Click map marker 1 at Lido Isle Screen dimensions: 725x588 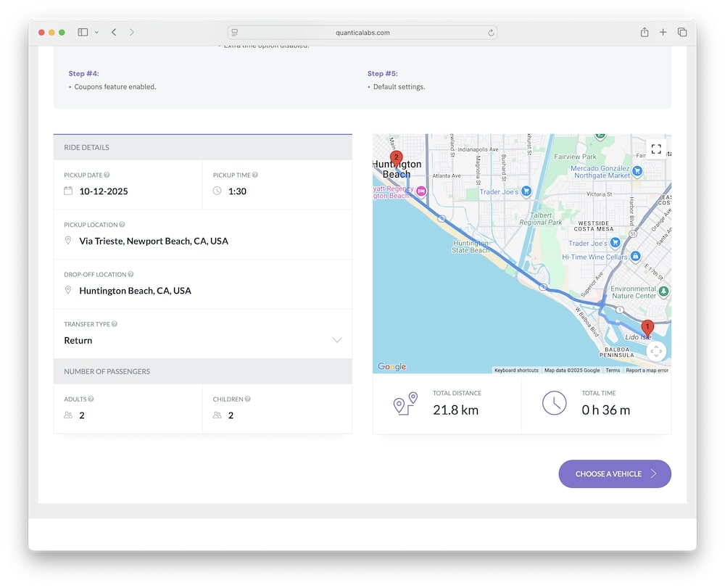coord(647,328)
